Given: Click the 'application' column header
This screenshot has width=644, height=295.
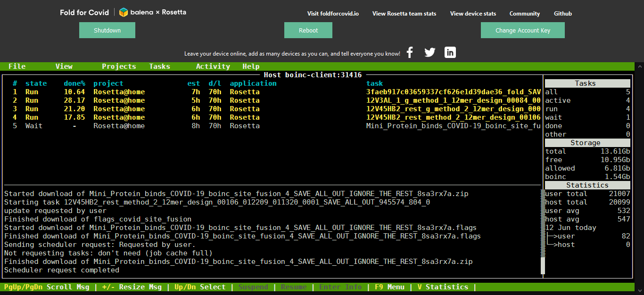Looking at the screenshot, I should [x=253, y=83].
